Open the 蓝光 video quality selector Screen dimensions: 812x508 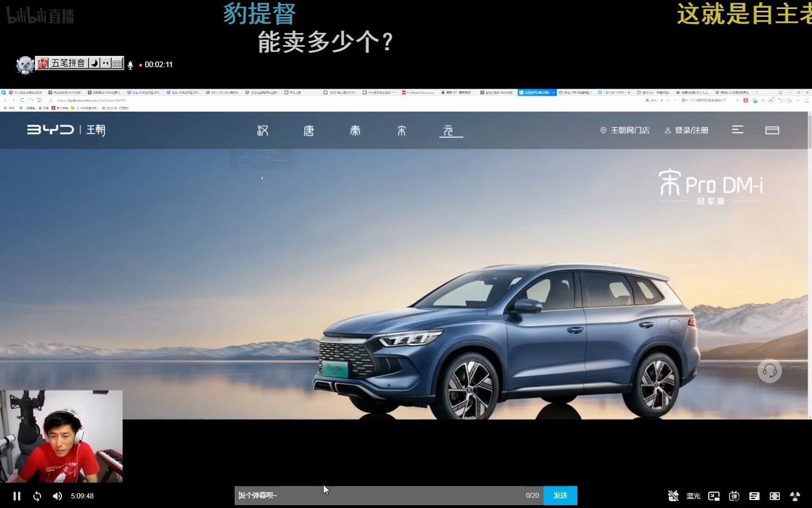[694, 496]
